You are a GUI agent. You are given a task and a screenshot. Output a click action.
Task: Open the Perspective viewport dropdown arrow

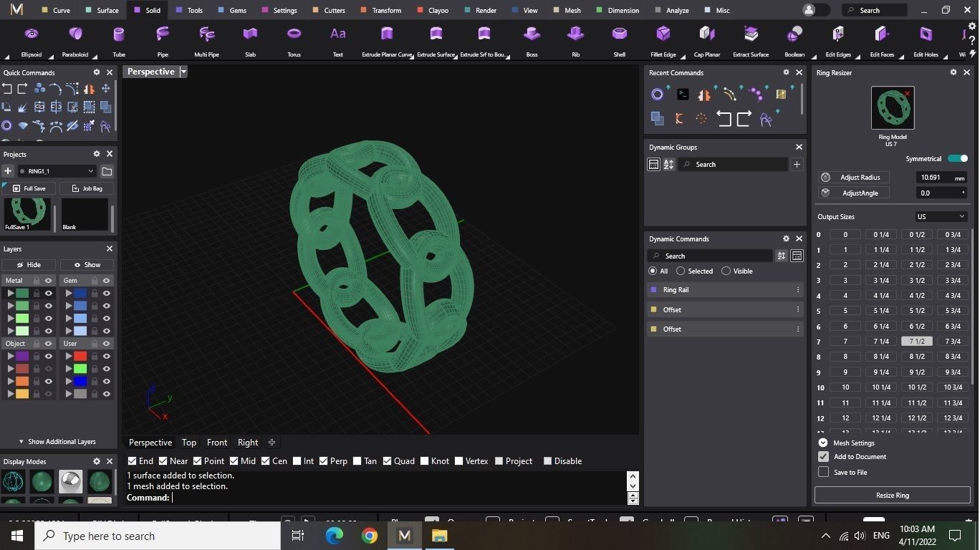(183, 72)
